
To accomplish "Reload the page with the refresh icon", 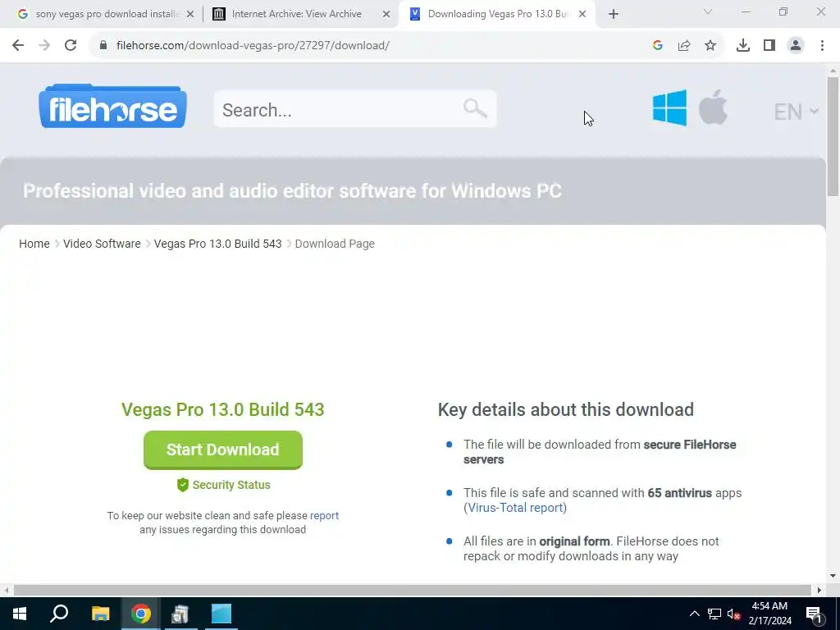I will point(71,46).
